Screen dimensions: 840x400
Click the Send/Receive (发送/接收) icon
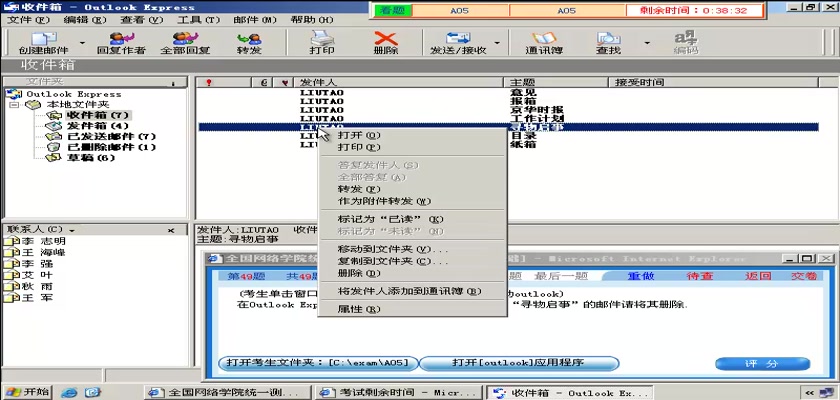click(458, 43)
